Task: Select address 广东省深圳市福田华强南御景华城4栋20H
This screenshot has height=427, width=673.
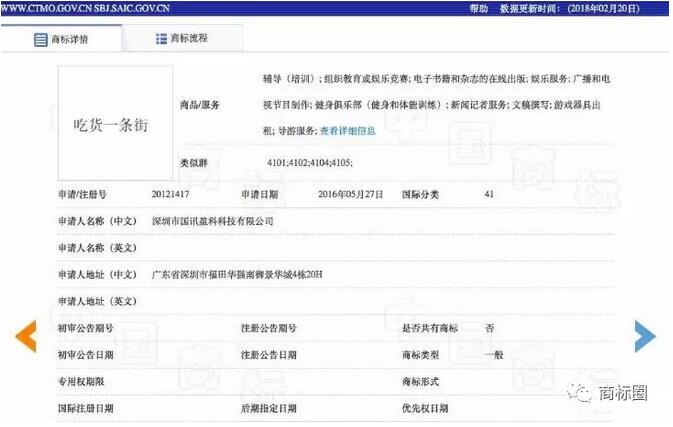Action: click(x=237, y=275)
